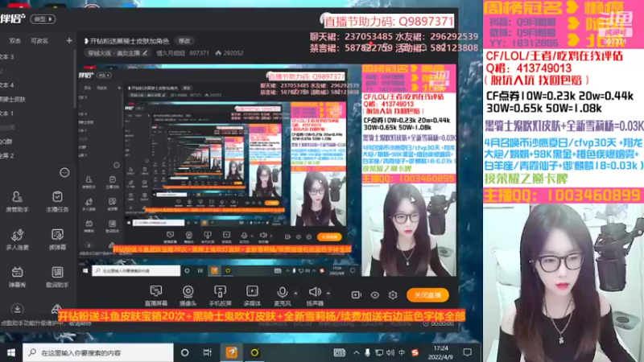
Task: Start recording with the record camera icon
Action: coord(356,295)
